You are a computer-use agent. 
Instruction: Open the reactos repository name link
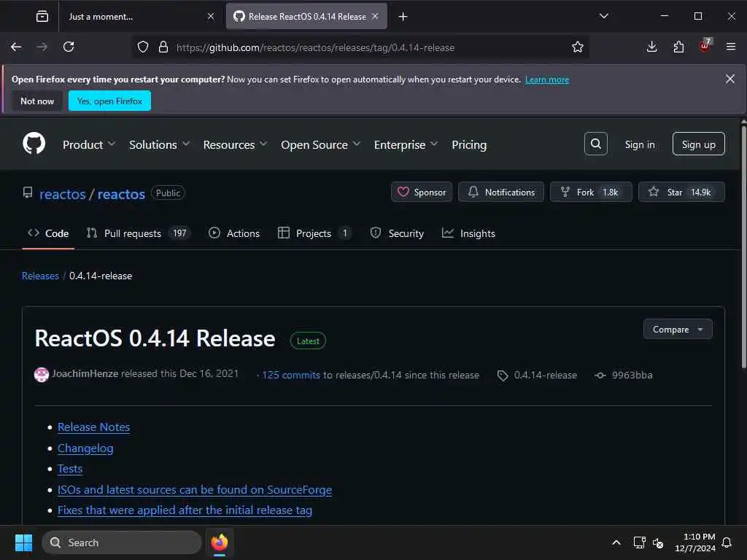[121, 194]
